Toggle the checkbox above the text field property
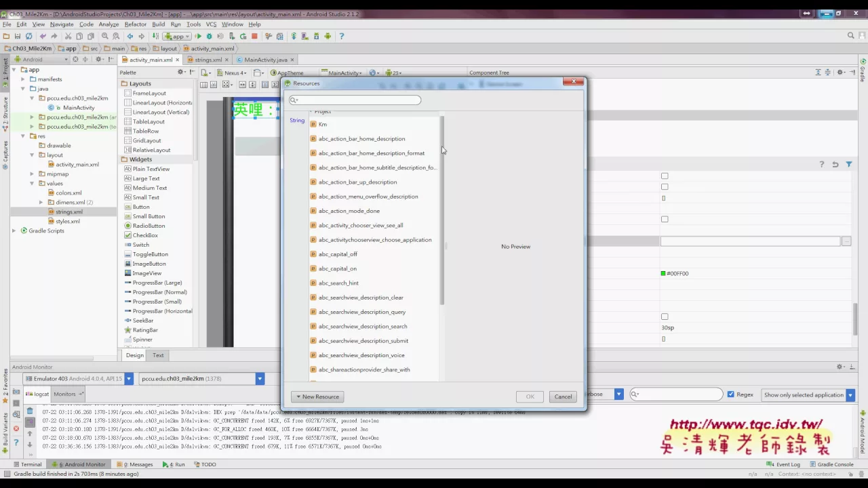Viewport: 868px width, 488px height. [665, 220]
